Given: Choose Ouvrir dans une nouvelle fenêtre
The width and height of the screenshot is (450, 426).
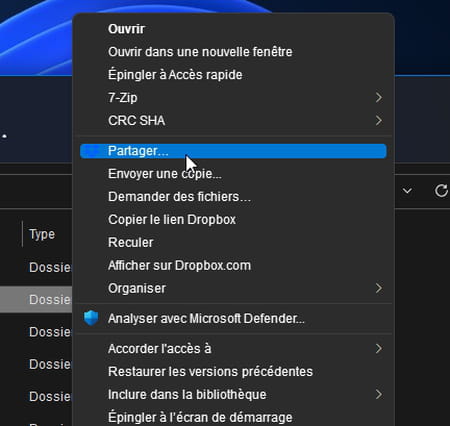Looking at the screenshot, I should coord(200,52).
